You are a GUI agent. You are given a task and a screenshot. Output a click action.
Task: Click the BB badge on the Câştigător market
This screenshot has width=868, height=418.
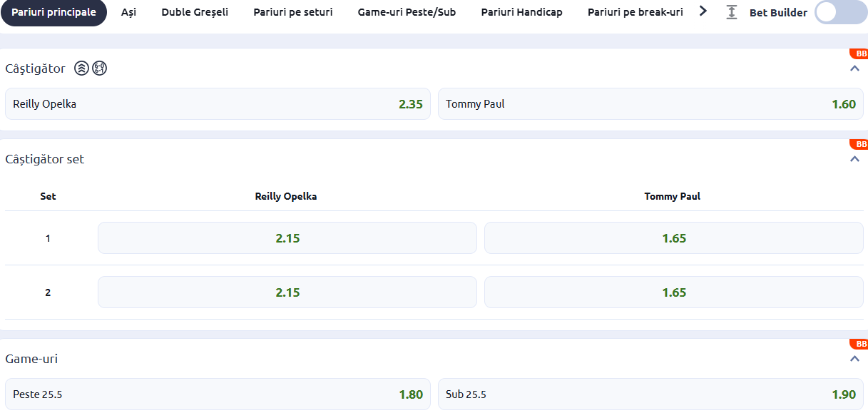[860, 53]
